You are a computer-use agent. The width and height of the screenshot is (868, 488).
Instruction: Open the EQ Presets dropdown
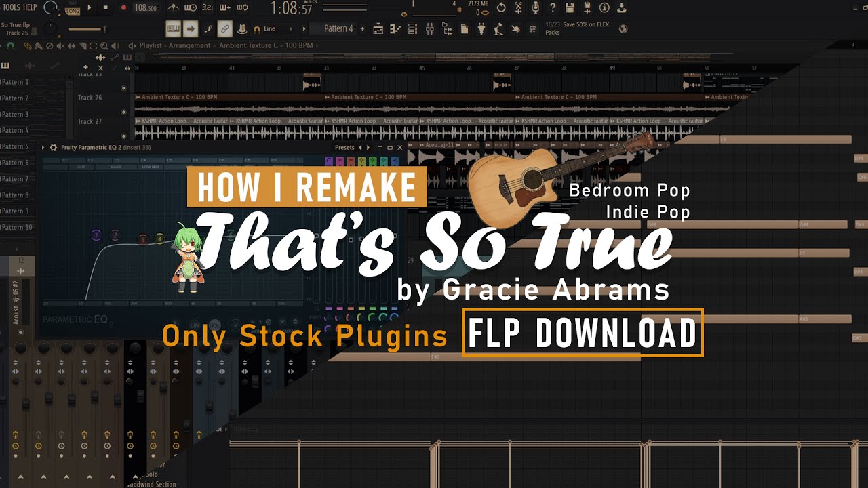[344, 147]
